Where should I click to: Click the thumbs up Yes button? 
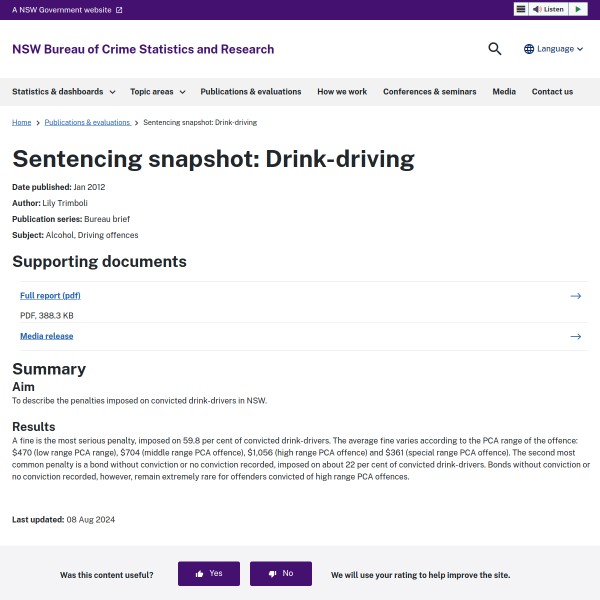point(209,574)
